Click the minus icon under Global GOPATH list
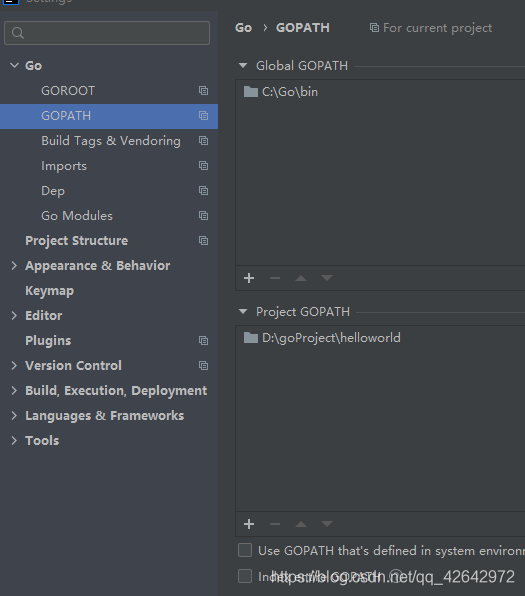525x596 pixels. 275,278
